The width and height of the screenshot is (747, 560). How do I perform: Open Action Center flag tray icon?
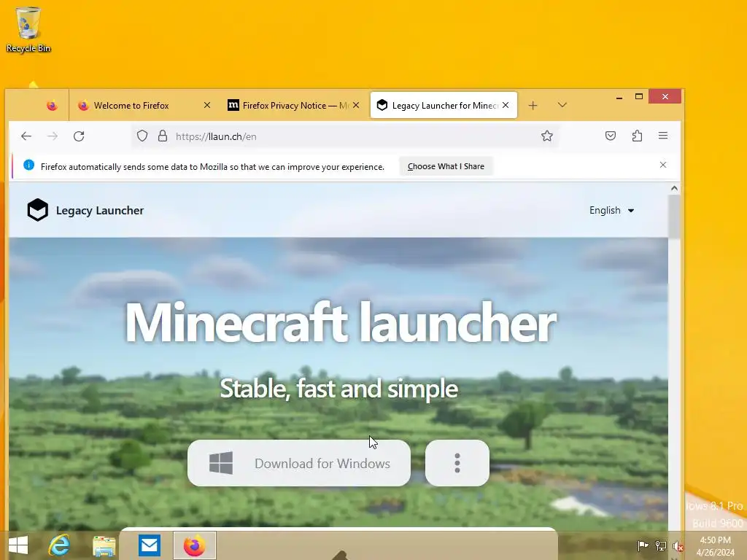coord(643,545)
